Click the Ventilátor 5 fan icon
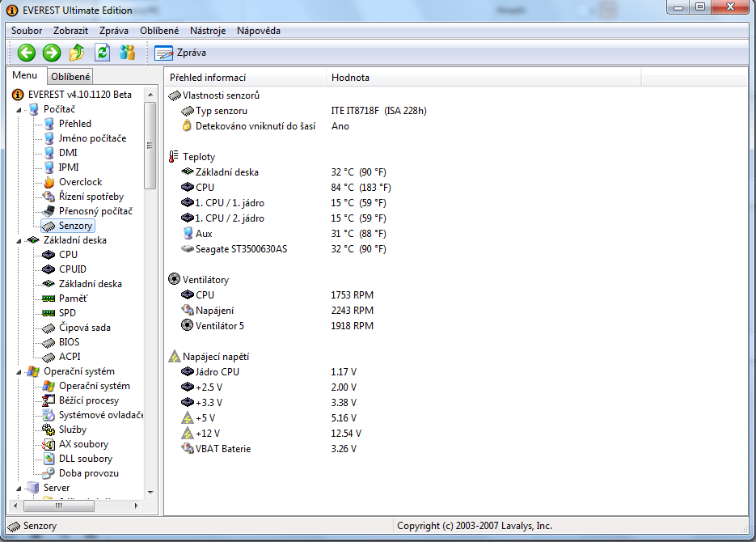 click(x=187, y=325)
